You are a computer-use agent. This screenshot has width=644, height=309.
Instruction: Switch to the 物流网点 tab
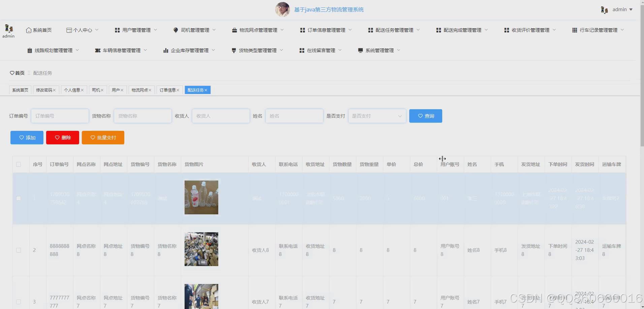tap(139, 90)
